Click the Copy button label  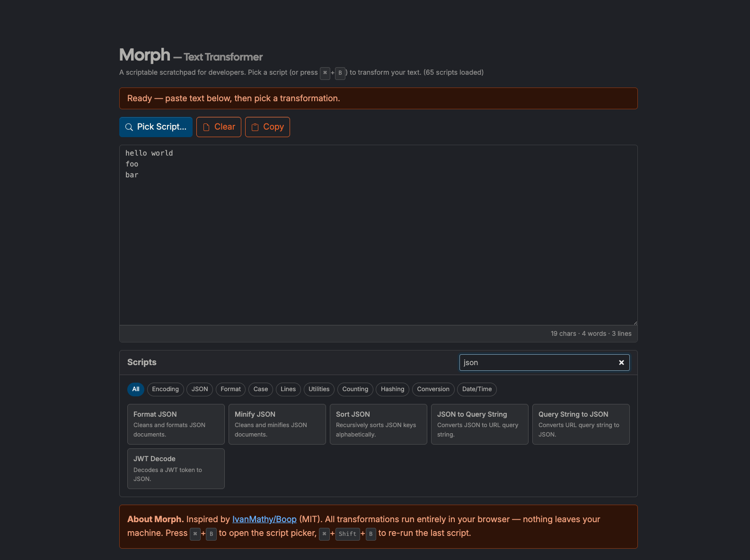pyautogui.click(x=274, y=127)
